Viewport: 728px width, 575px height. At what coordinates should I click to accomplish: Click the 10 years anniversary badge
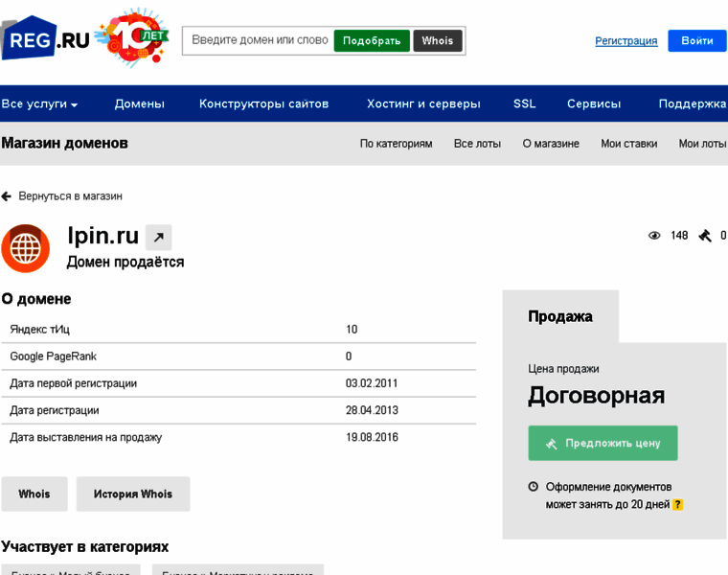tap(133, 37)
